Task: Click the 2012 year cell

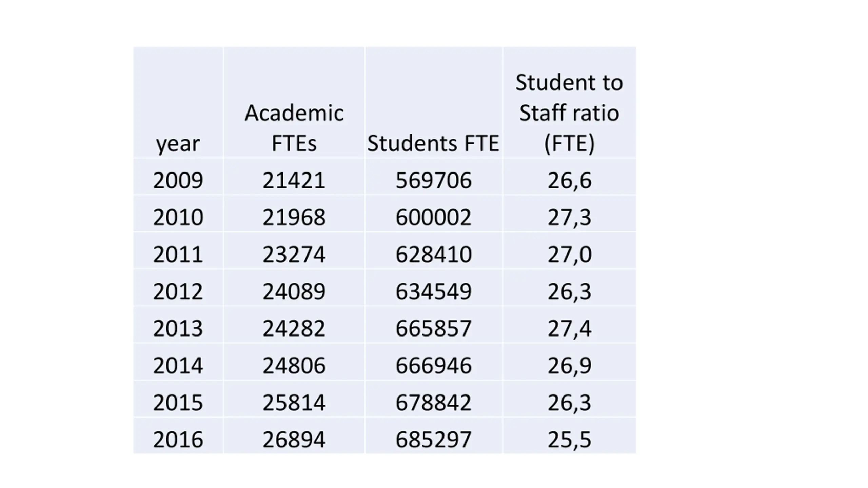Action: point(178,291)
